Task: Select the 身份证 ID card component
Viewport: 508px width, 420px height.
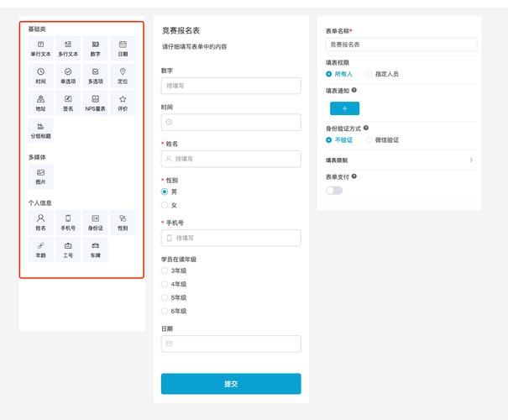Action: (x=95, y=223)
